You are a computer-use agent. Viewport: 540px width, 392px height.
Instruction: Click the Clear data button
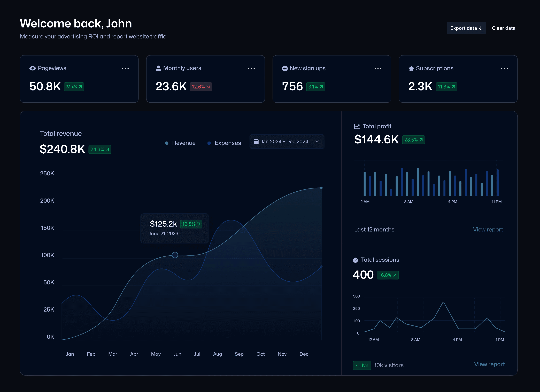pos(504,28)
